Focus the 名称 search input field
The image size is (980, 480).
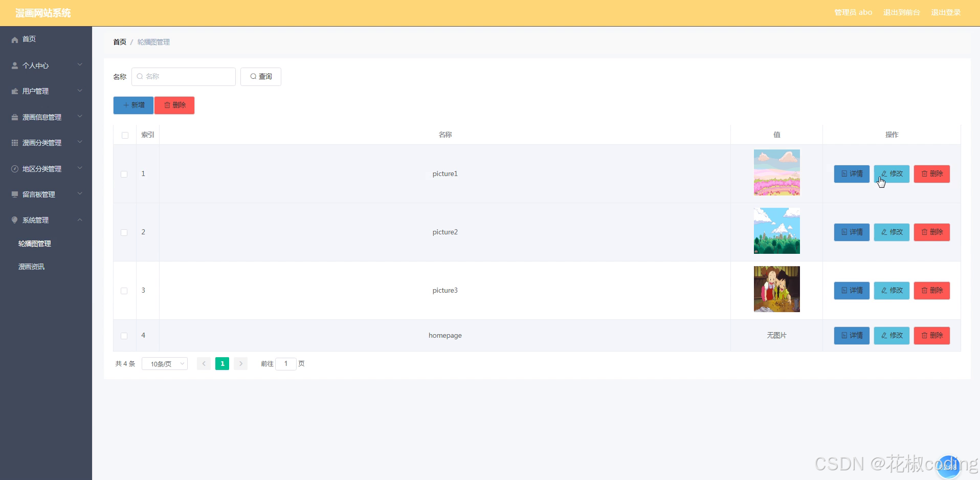184,77
